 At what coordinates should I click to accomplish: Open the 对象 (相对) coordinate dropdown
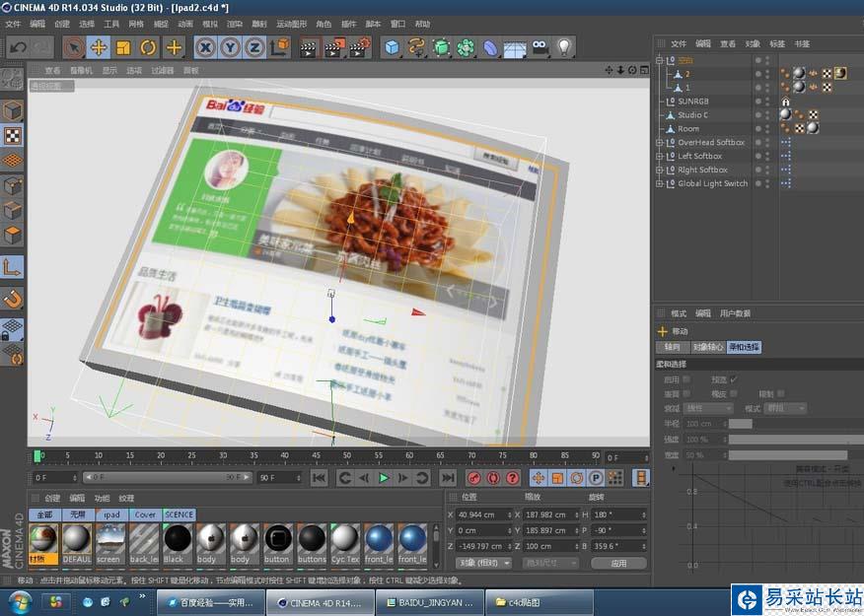pyautogui.click(x=484, y=563)
